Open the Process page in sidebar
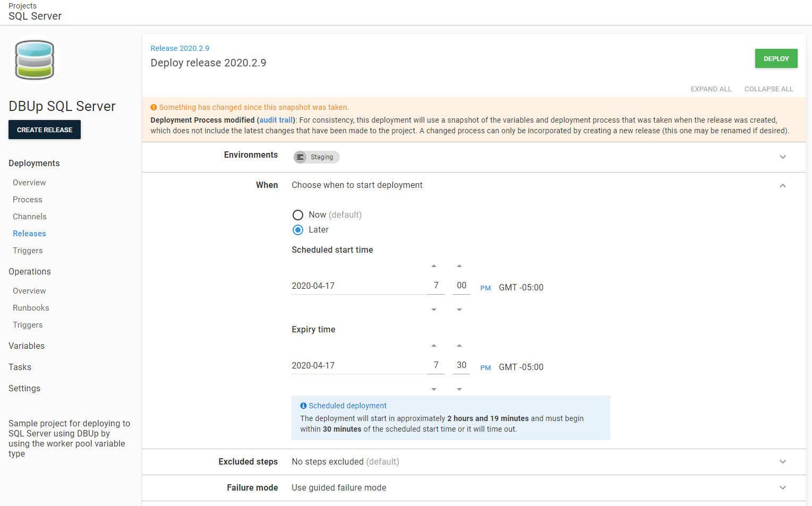The width and height of the screenshot is (812, 506). click(x=28, y=200)
